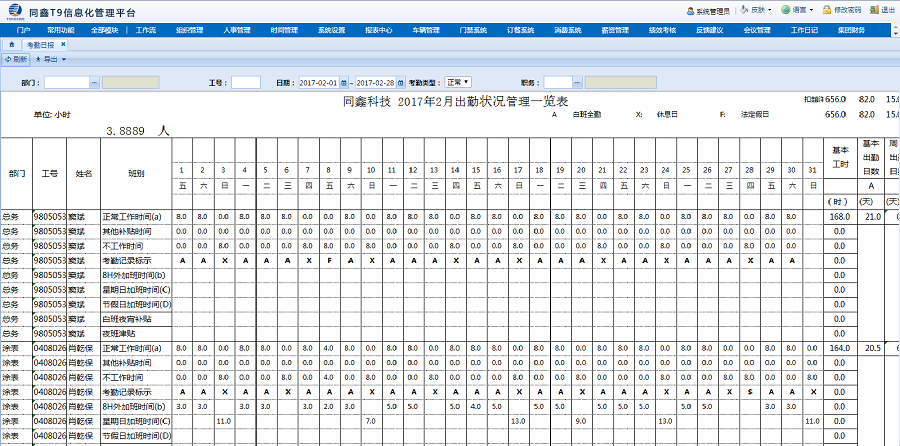Click the 同鑫 logo at top left
This screenshot has width=900, height=446.
pyautogui.click(x=14, y=10)
